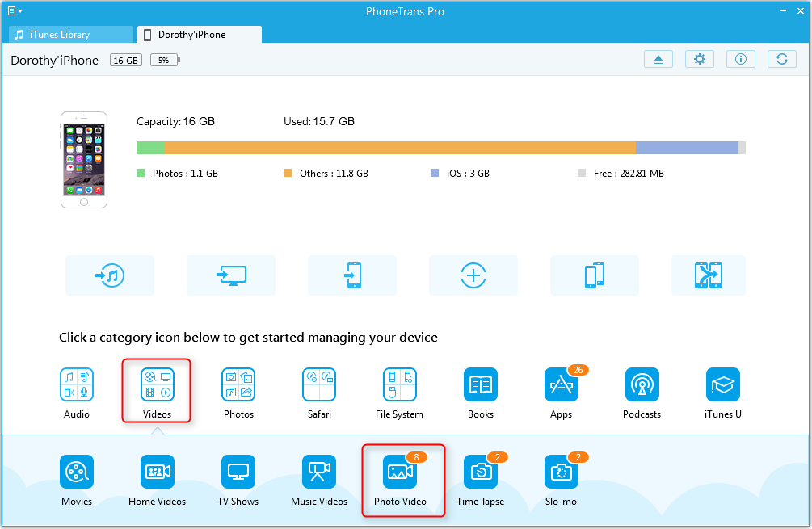Open Slo-mo videos
Viewport: 812px width, 529px height.
[562, 472]
